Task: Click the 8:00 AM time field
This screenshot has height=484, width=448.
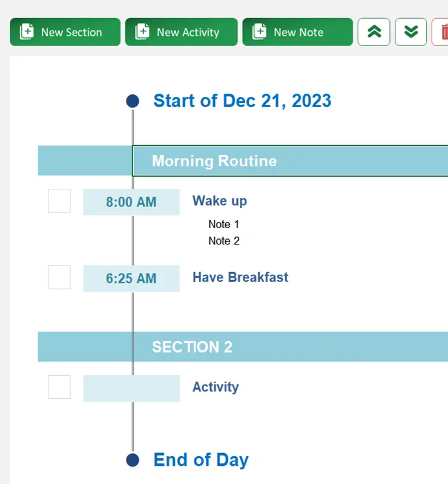Action: click(131, 202)
